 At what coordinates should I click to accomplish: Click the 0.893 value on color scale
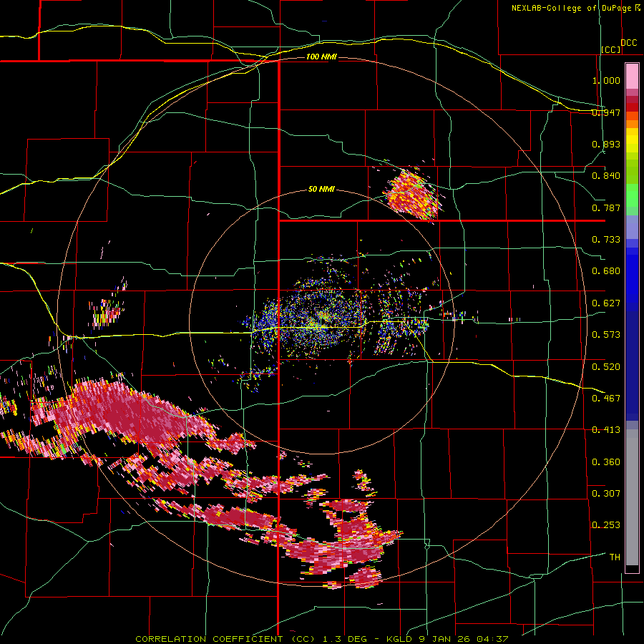point(606,144)
